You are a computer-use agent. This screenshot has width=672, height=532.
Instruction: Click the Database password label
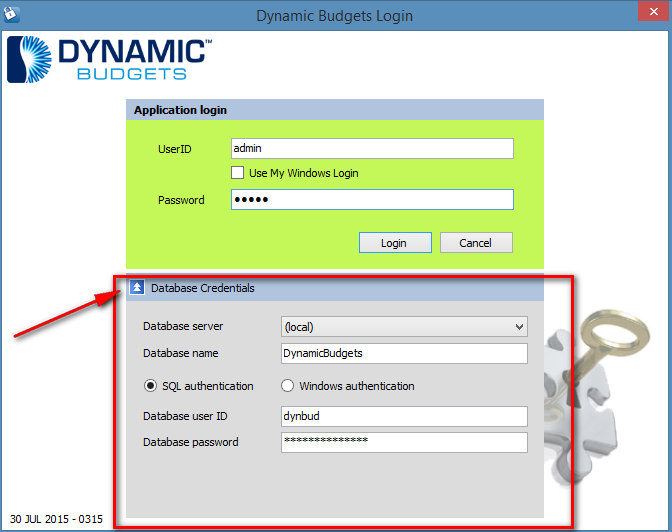point(191,442)
